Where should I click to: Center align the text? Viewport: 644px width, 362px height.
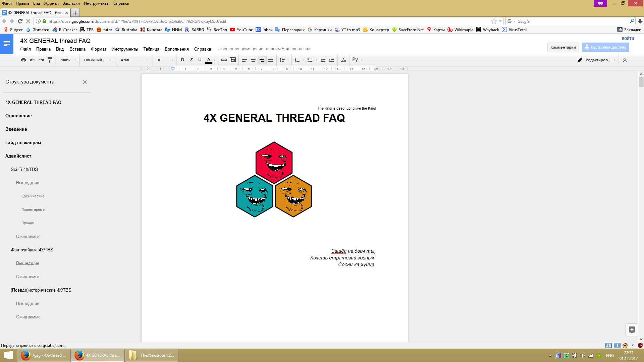point(253,60)
